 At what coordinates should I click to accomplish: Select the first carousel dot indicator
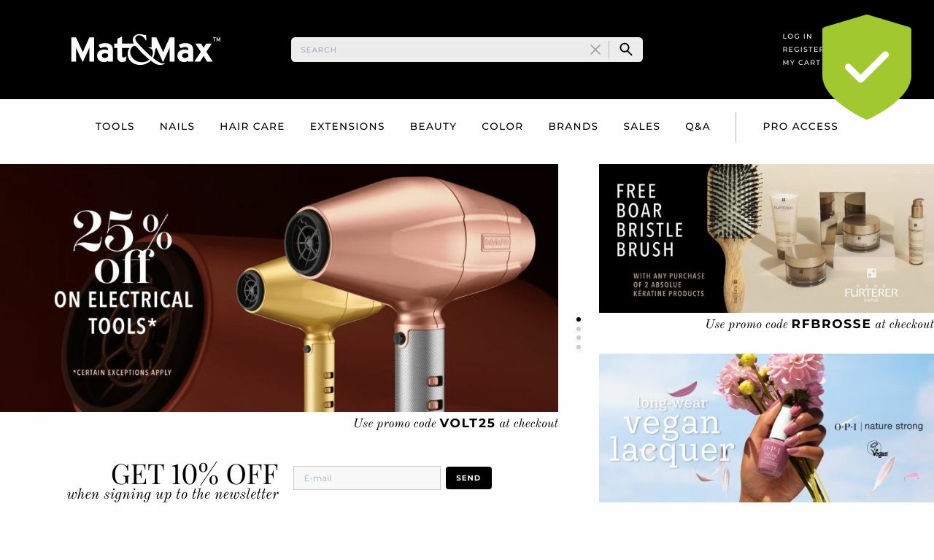coord(579,319)
